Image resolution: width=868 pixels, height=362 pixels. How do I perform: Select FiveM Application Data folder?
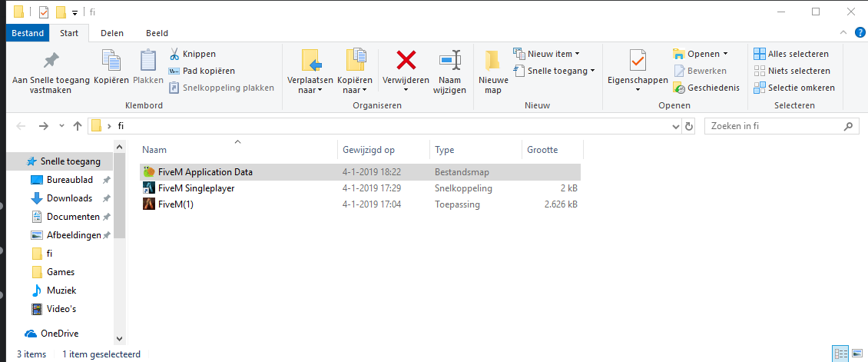[x=360, y=172]
